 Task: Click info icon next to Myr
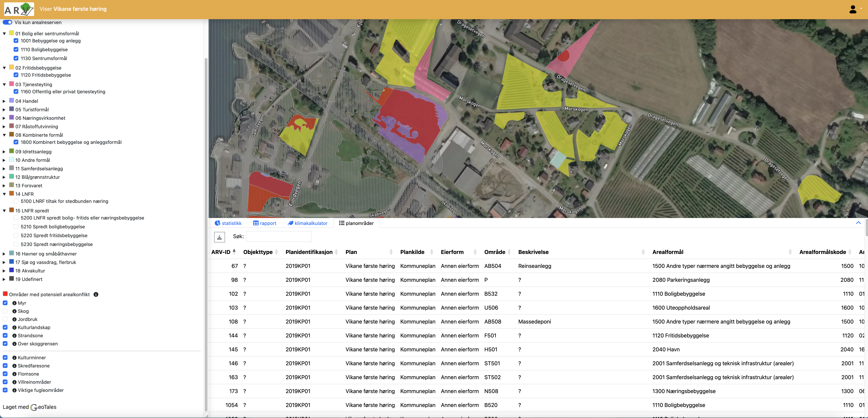click(14, 303)
